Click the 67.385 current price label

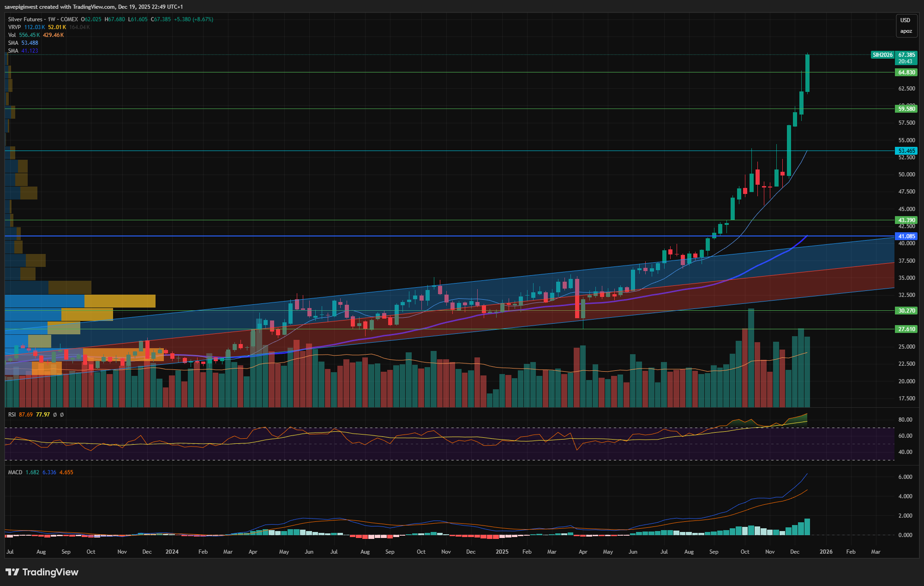point(906,55)
